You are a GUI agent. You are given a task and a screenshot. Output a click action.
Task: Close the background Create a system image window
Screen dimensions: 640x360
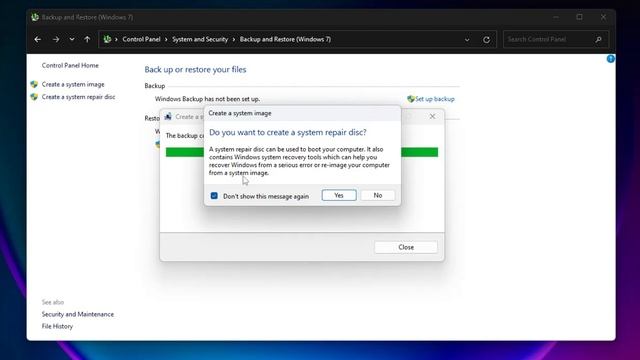[432, 117]
